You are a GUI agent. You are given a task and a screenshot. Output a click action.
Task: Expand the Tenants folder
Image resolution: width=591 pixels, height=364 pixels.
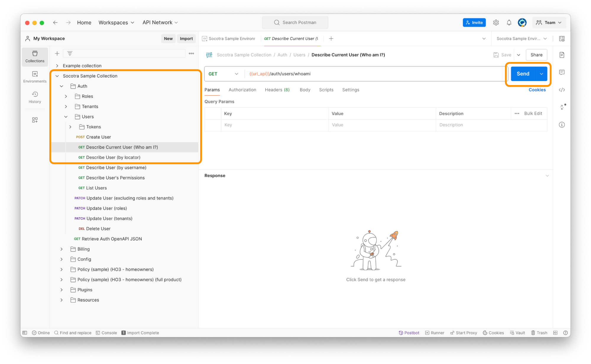point(66,106)
